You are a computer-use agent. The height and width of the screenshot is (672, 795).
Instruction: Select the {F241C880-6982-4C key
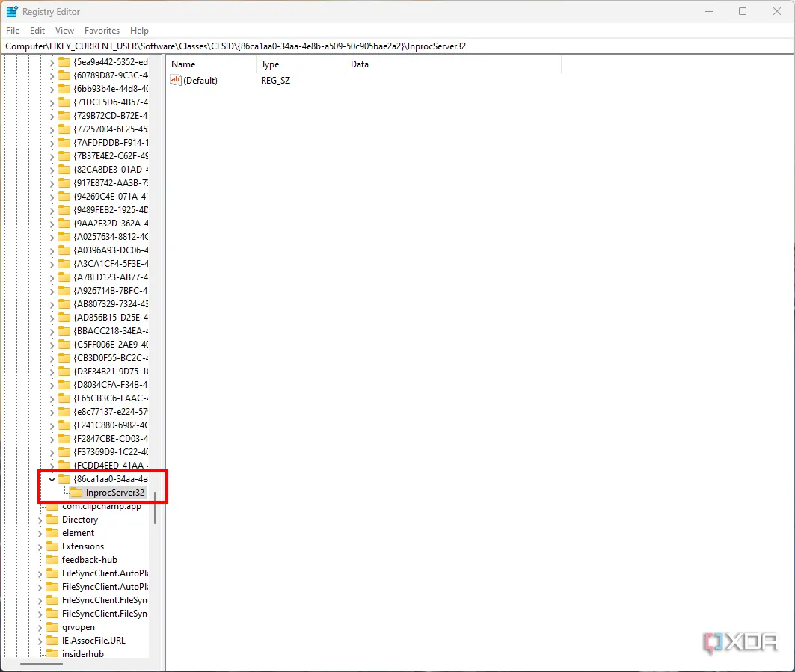coord(111,425)
